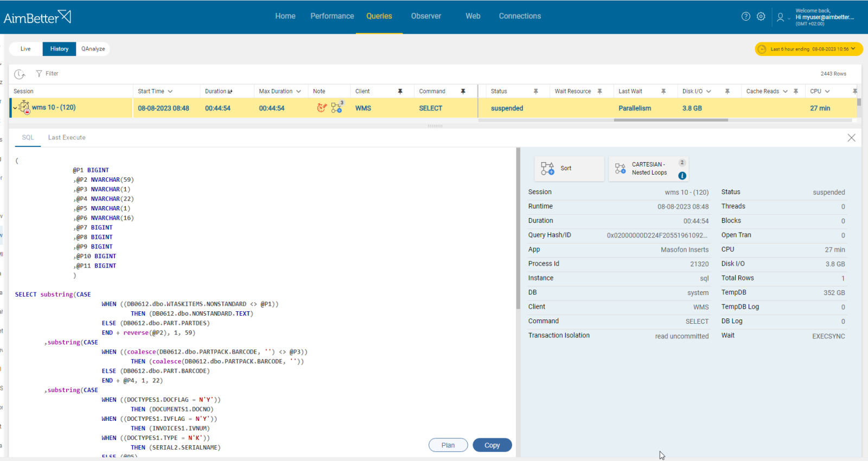868x461 pixels.
Task: Open Disk I/O column dropdown arrow
Action: click(709, 92)
